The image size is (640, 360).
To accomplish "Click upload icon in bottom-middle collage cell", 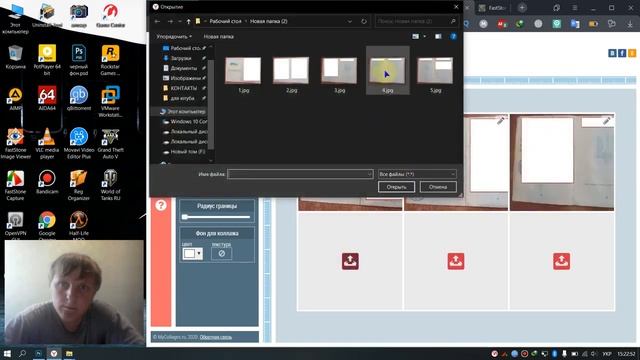I will tap(456, 261).
